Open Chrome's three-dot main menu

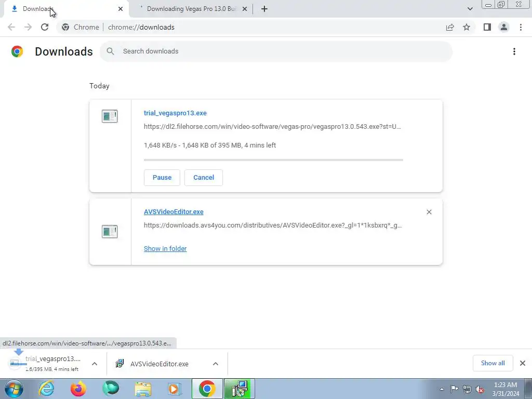point(521,27)
